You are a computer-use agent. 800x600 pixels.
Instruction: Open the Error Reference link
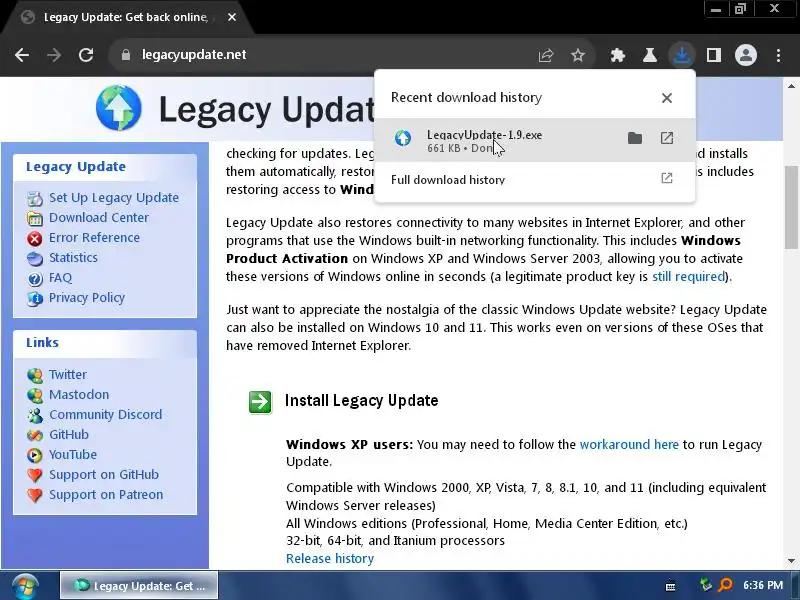coord(94,238)
